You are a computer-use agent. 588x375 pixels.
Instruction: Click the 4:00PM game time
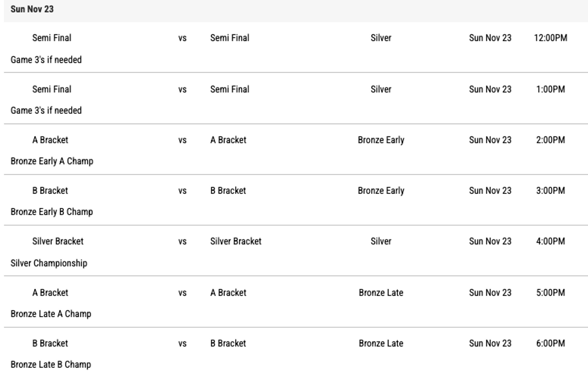[550, 241]
